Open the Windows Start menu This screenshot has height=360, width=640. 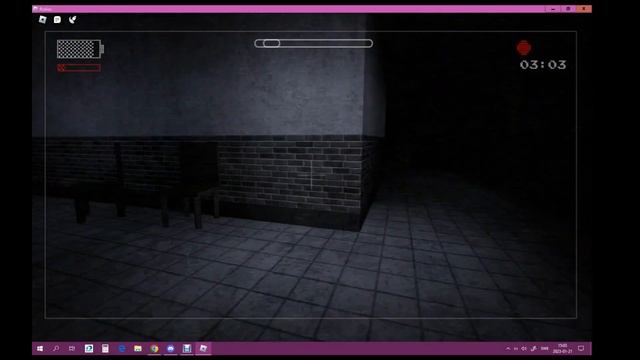point(40,348)
